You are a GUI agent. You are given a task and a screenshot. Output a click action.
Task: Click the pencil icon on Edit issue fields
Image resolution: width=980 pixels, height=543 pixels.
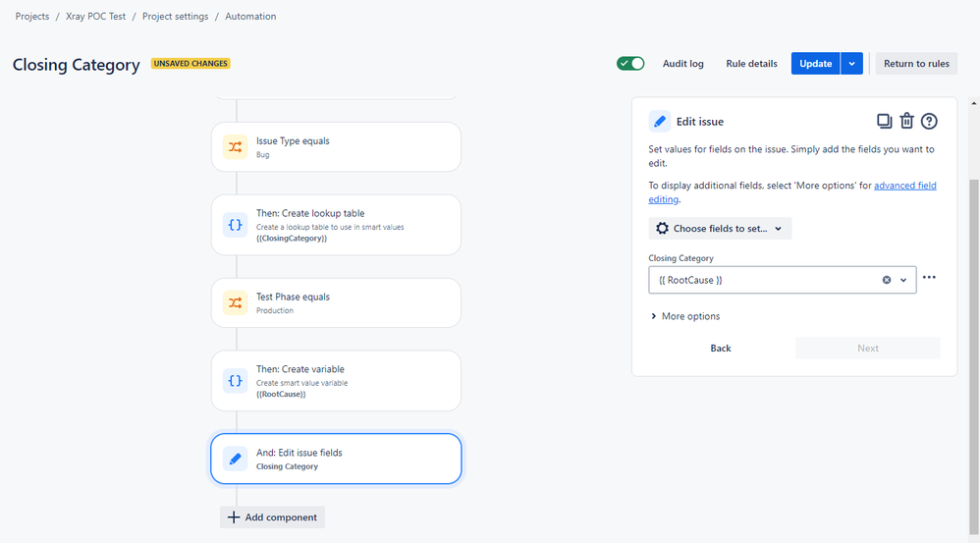coord(235,459)
